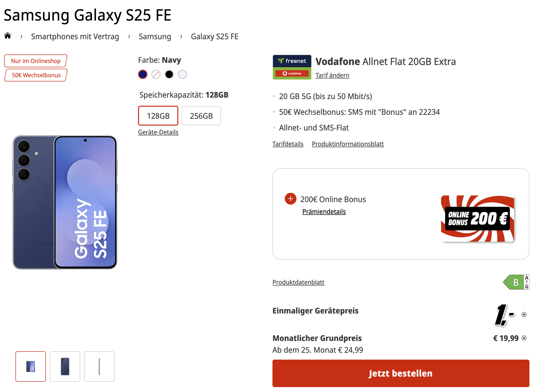Choose the black color swatch

[169, 74]
